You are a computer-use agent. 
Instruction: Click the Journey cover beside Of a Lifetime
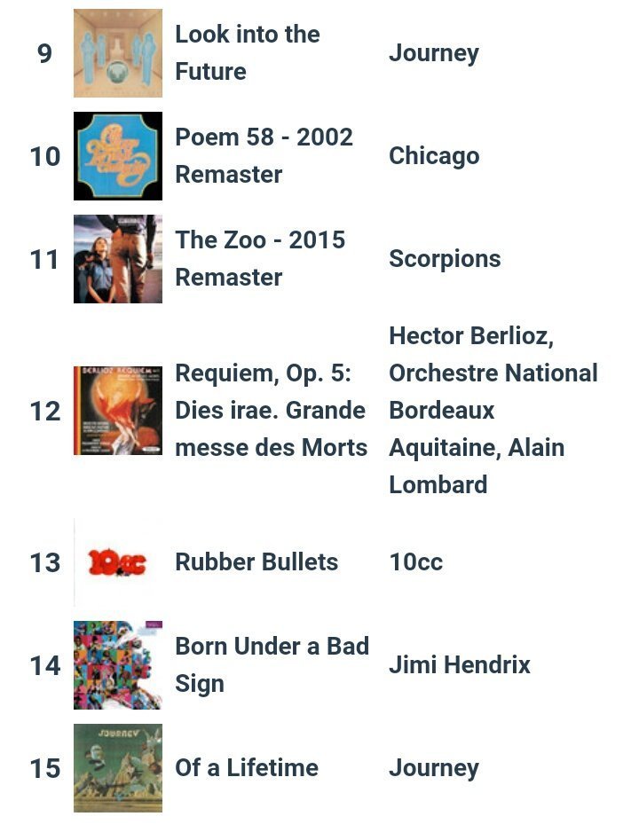[118, 767]
